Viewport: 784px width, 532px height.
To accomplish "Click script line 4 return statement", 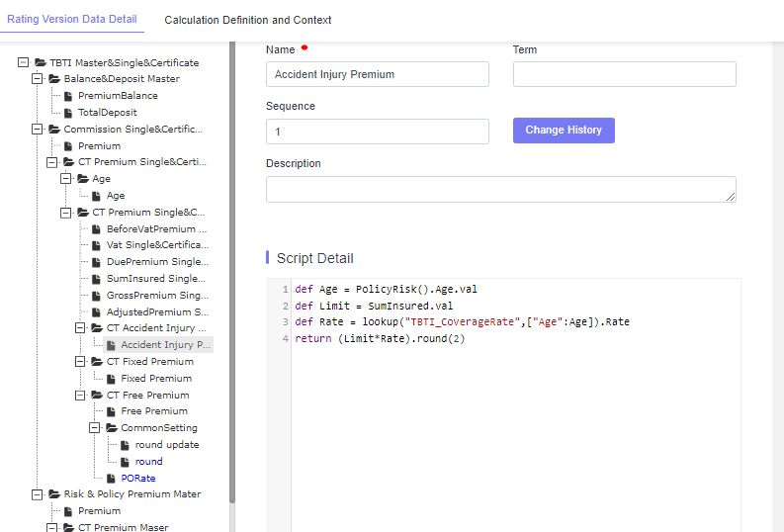I will [380, 338].
